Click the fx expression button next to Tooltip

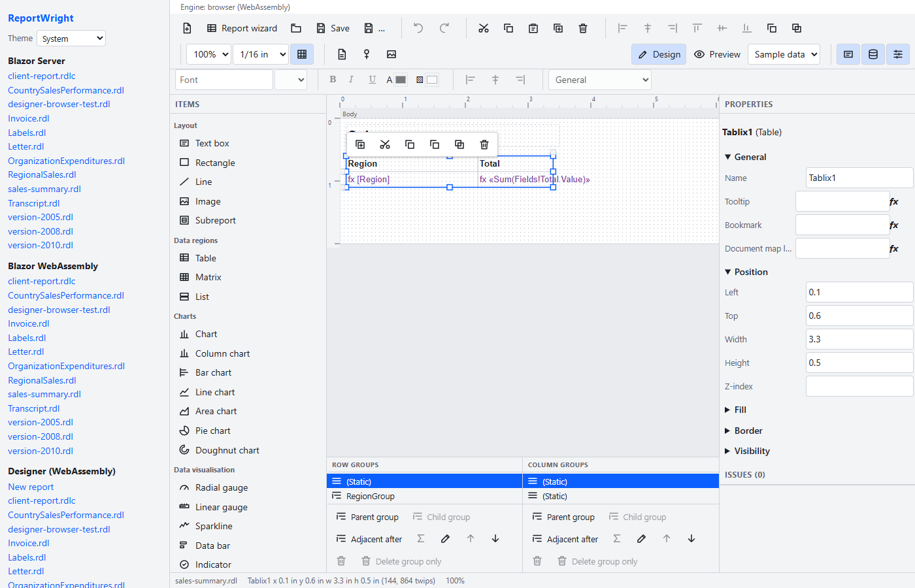[x=894, y=202]
